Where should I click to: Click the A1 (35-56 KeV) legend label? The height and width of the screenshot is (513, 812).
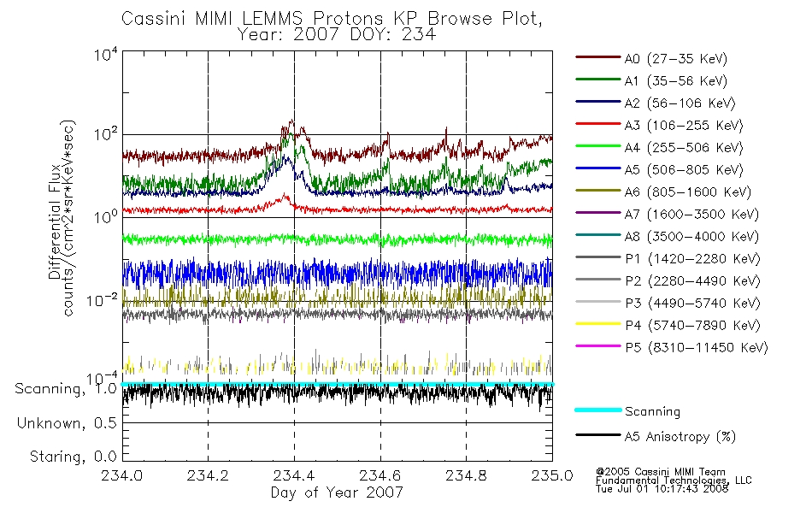pos(676,81)
